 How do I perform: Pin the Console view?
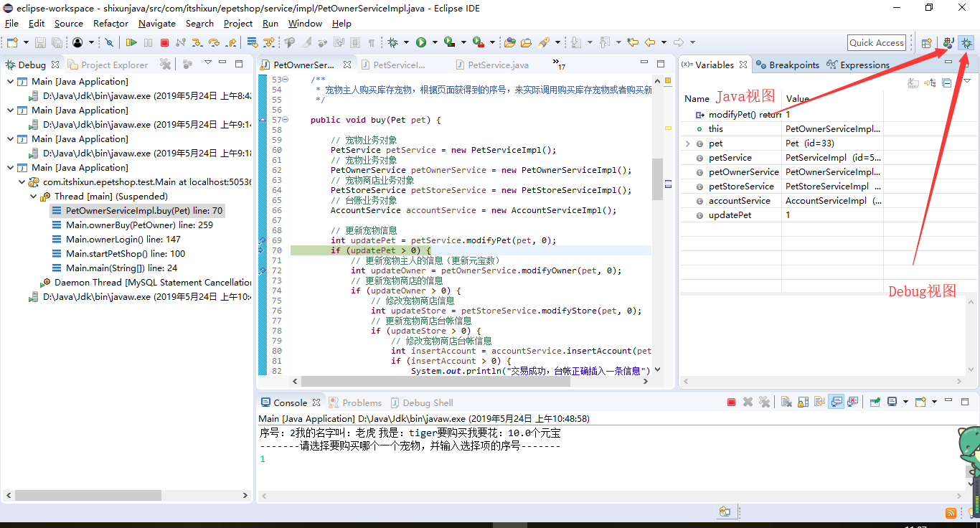(x=874, y=401)
